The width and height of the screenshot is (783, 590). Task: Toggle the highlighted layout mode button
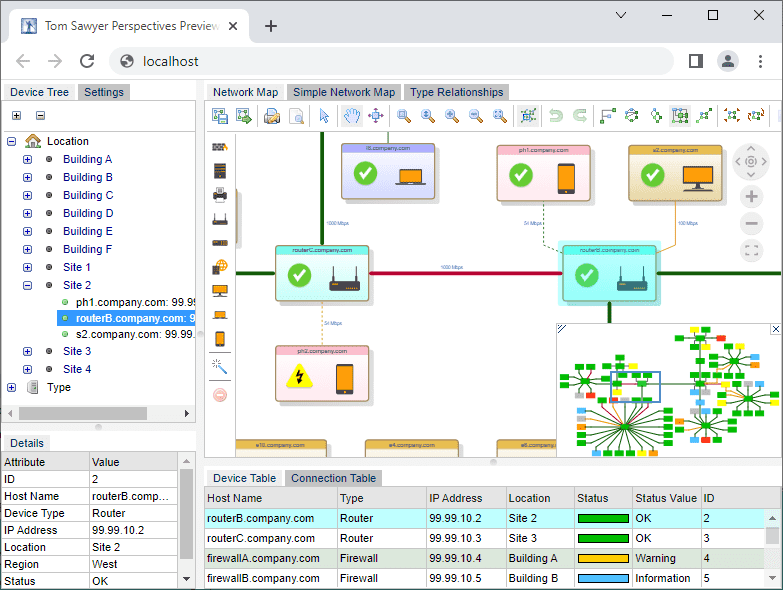[x=680, y=116]
